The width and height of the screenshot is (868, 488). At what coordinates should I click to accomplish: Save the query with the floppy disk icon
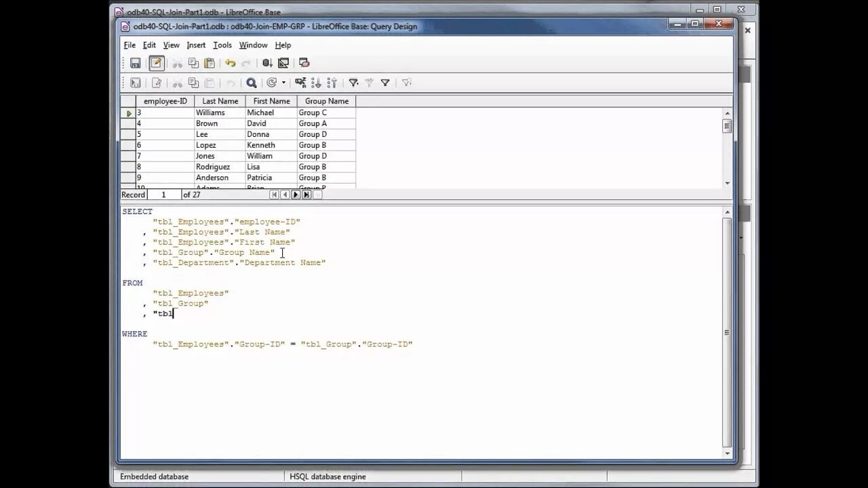(x=136, y=63)
